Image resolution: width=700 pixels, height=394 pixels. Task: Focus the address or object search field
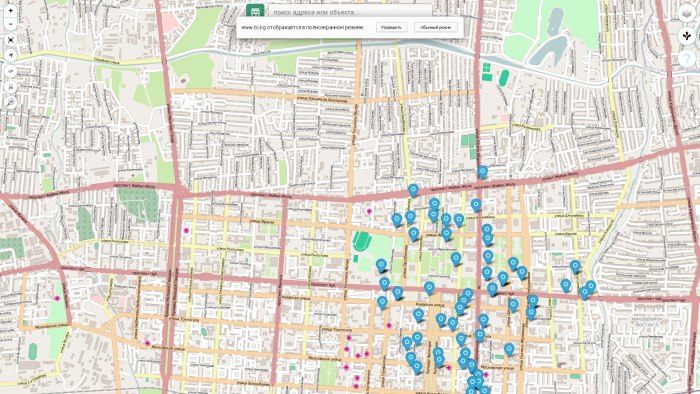[350, 12]
